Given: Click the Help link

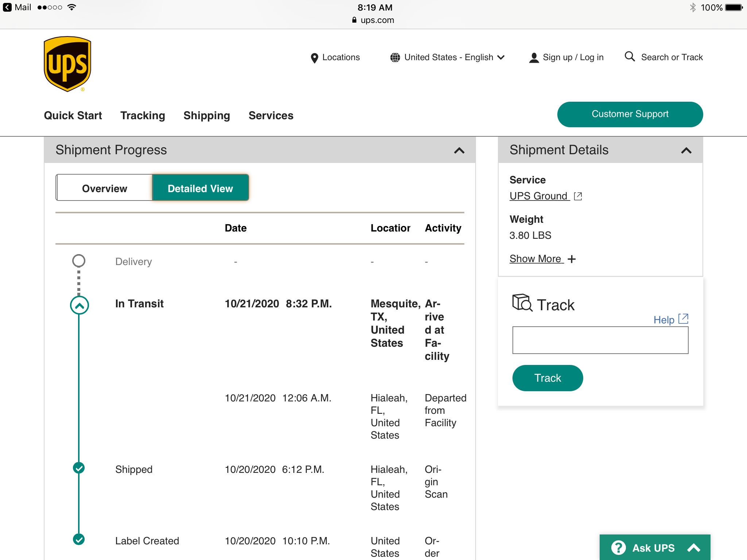Looking at the screenshot, I should click(x=664, y=320).
